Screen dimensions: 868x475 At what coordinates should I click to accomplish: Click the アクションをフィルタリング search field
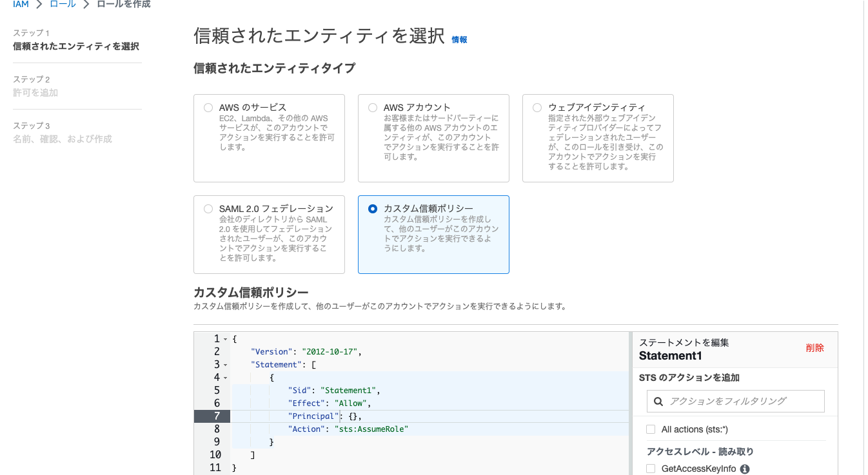pos(735,401)
